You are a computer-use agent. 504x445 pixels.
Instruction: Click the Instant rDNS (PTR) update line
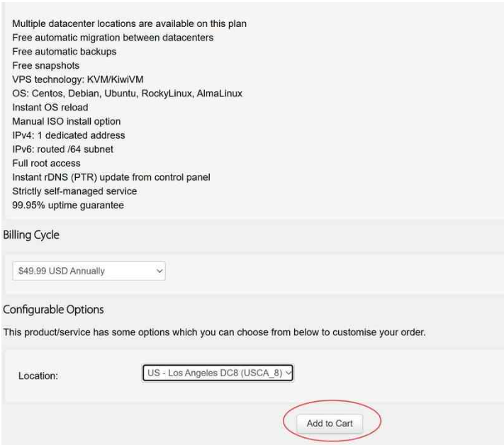click(111, 177)
